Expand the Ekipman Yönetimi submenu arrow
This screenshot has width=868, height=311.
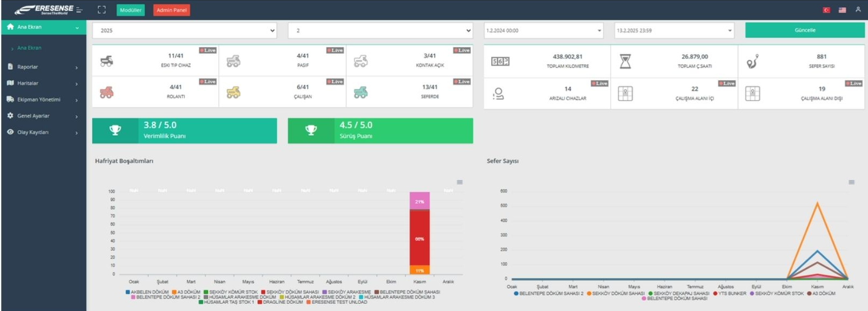(77, 100)
